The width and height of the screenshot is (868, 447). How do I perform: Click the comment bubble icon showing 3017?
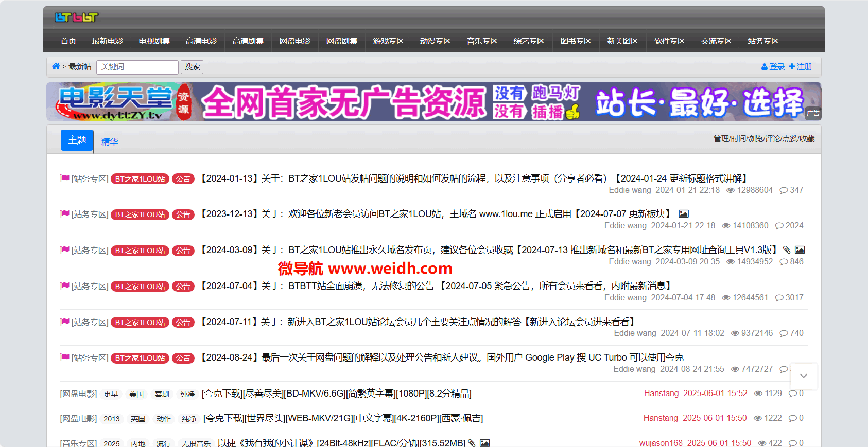pyautogui.click(x=779, y=298)
